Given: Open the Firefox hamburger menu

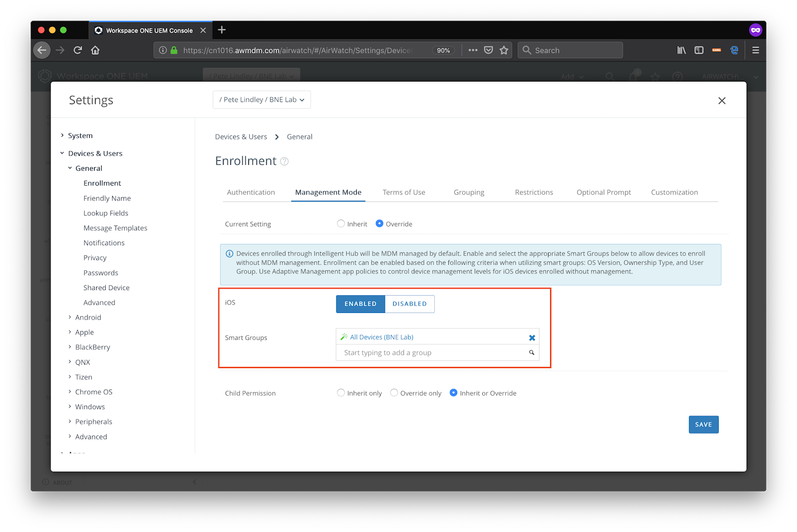Looking at the screenshot, I should pos(756,50).
